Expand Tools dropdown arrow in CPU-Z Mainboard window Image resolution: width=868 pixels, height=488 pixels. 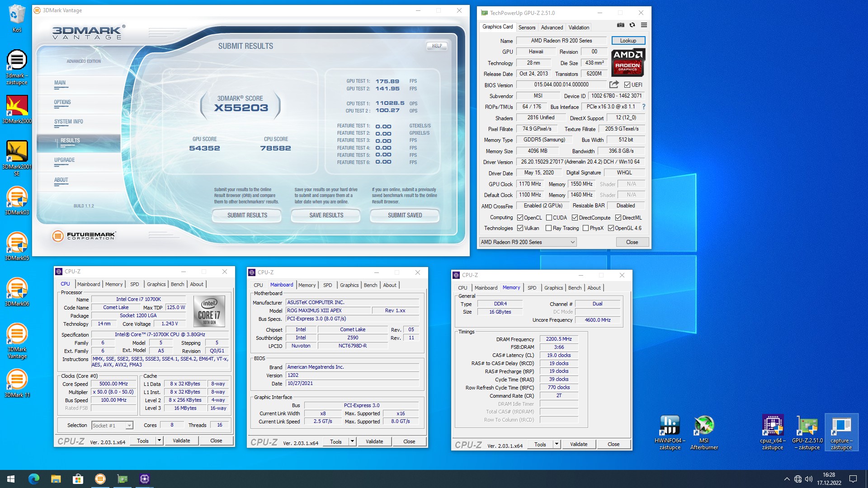352,441
